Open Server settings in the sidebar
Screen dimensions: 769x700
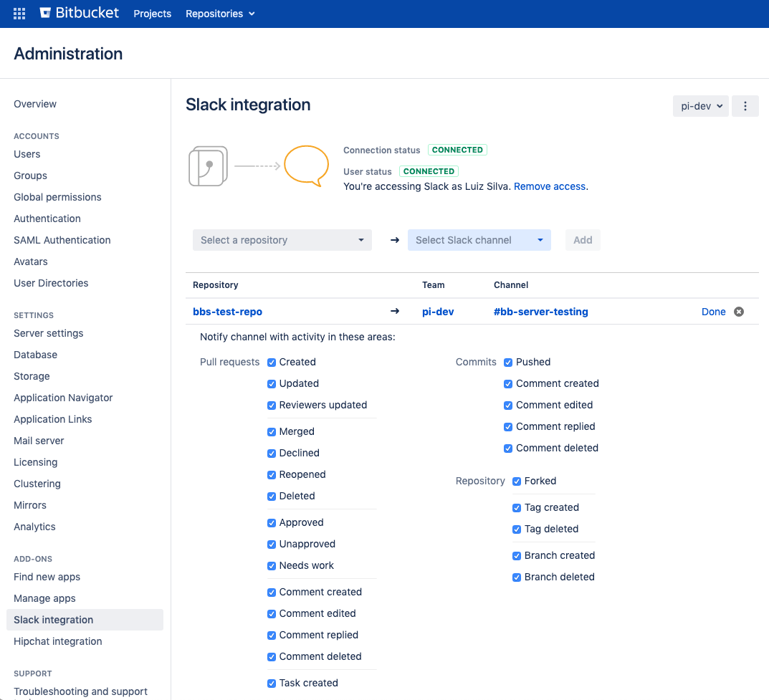point(49,333)
